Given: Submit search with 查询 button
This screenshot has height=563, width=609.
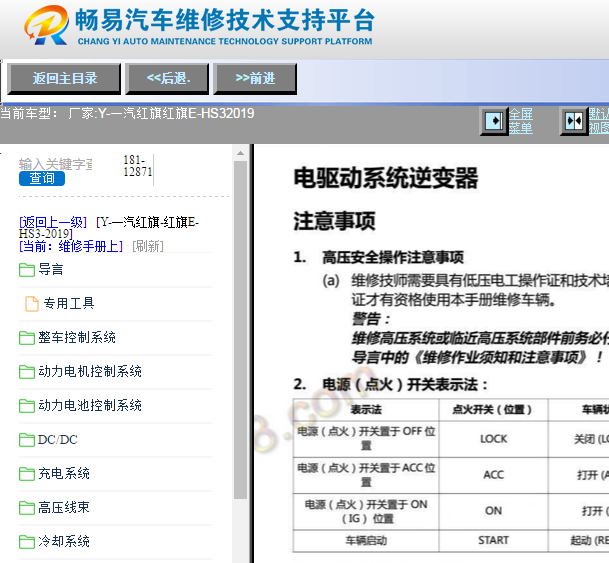Looking at the screenshot, I should (42, 178).
